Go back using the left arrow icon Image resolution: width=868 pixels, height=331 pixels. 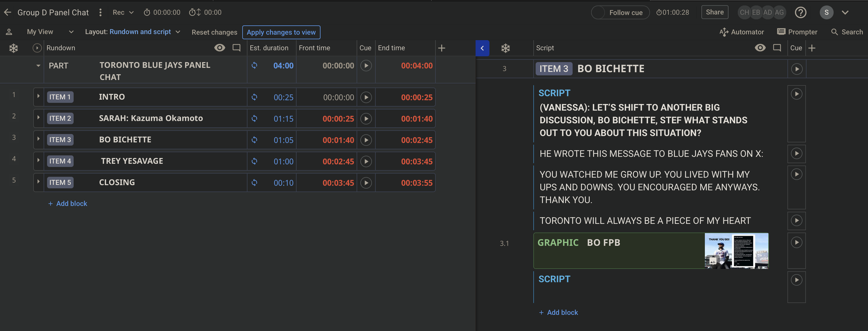[8, 13]
